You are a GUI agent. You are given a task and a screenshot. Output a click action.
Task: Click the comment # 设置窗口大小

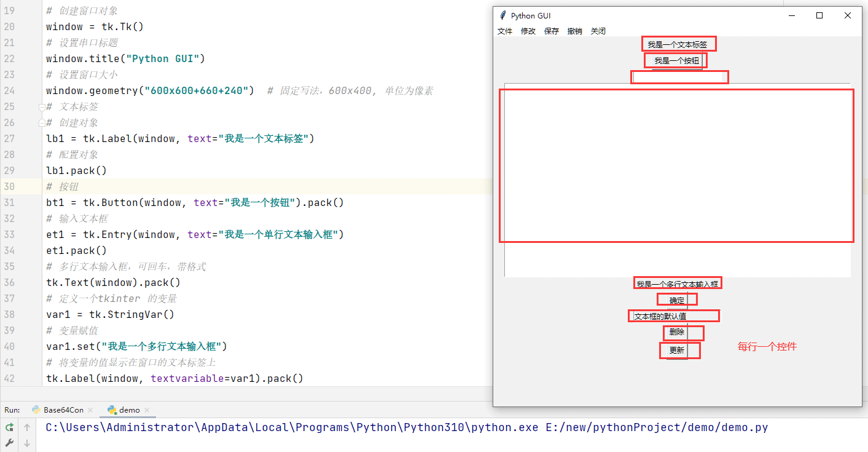pos(82,74)
